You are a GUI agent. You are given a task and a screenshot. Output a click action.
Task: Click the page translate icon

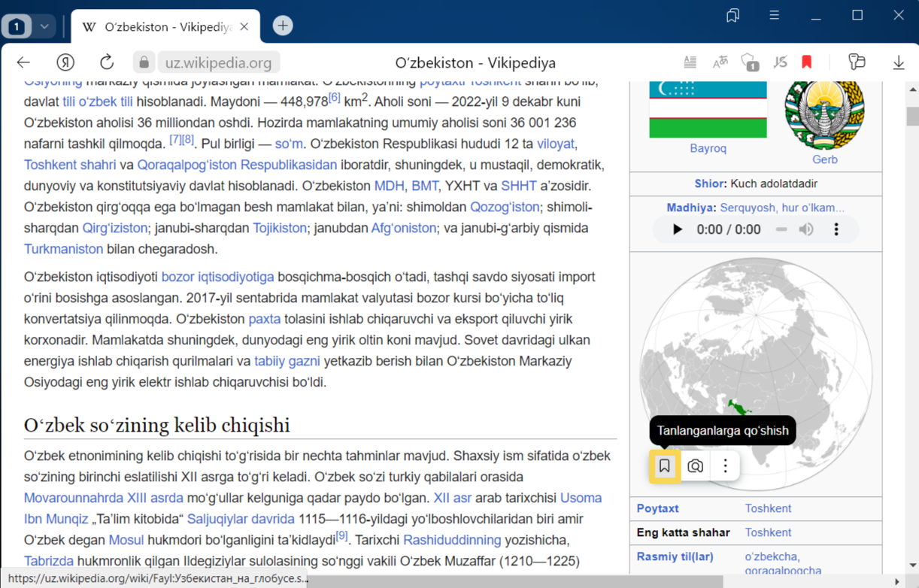coord(720,62)
